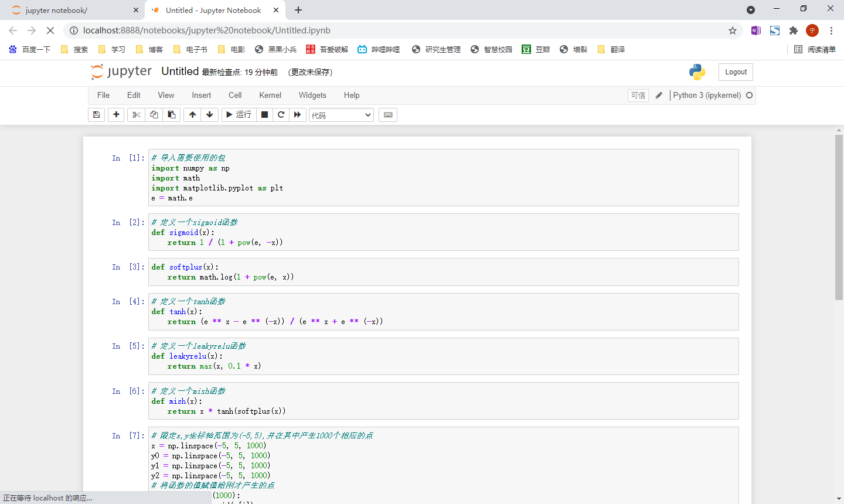
Task: Run the current cell button
Action: coord(239,115)
